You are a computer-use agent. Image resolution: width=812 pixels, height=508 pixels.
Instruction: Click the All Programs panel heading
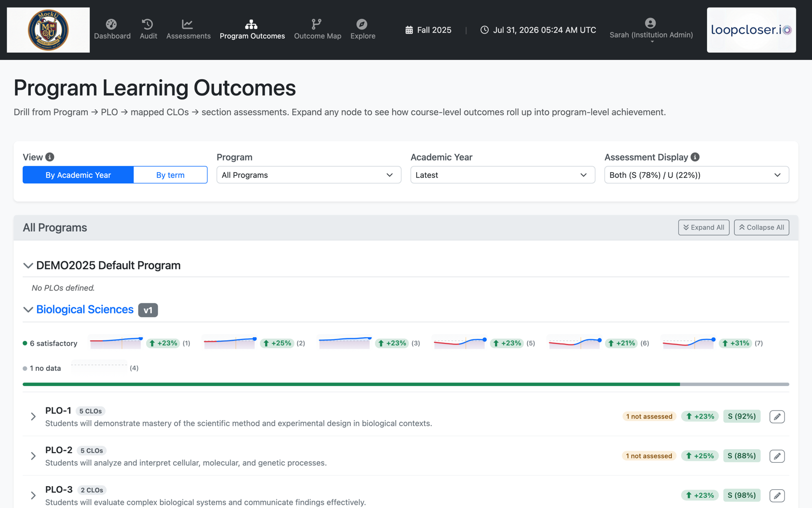pos(55,228)
